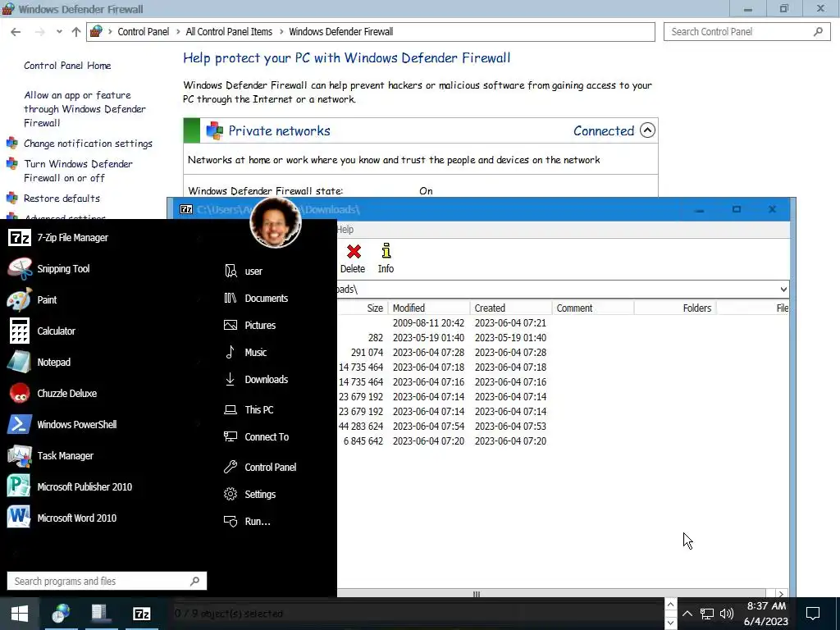Click the Search Control Panel field
This screenshot has width=840, height=630.
746,32
